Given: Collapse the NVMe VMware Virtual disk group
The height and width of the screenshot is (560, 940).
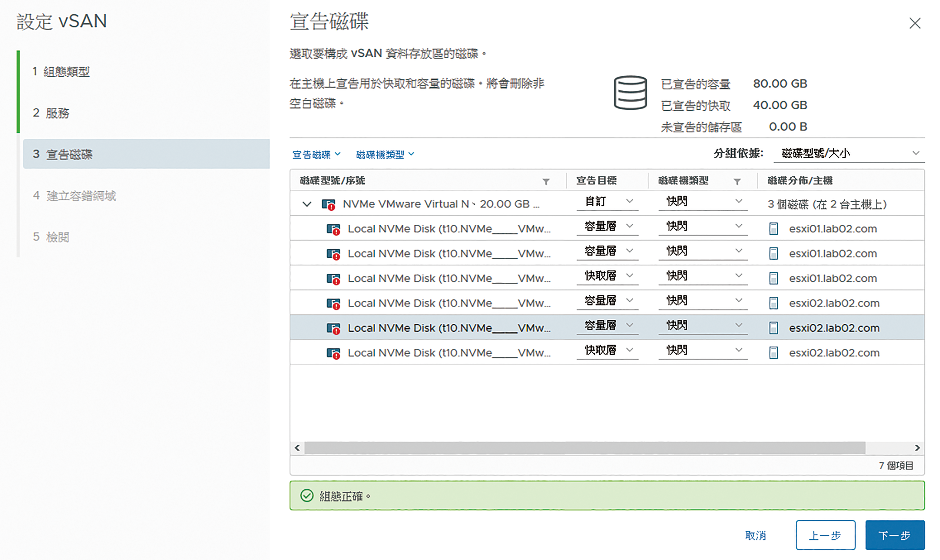Looking at the screenshot, I should click(x=307, y=204).
